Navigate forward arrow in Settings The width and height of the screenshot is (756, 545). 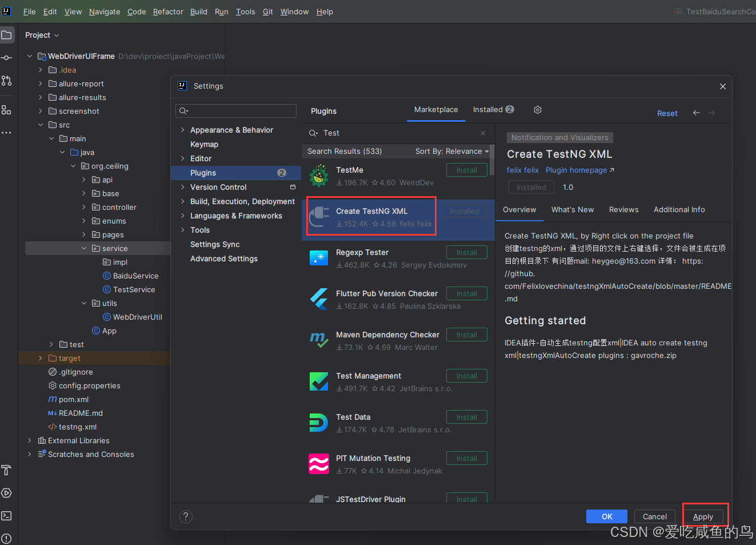711,113
